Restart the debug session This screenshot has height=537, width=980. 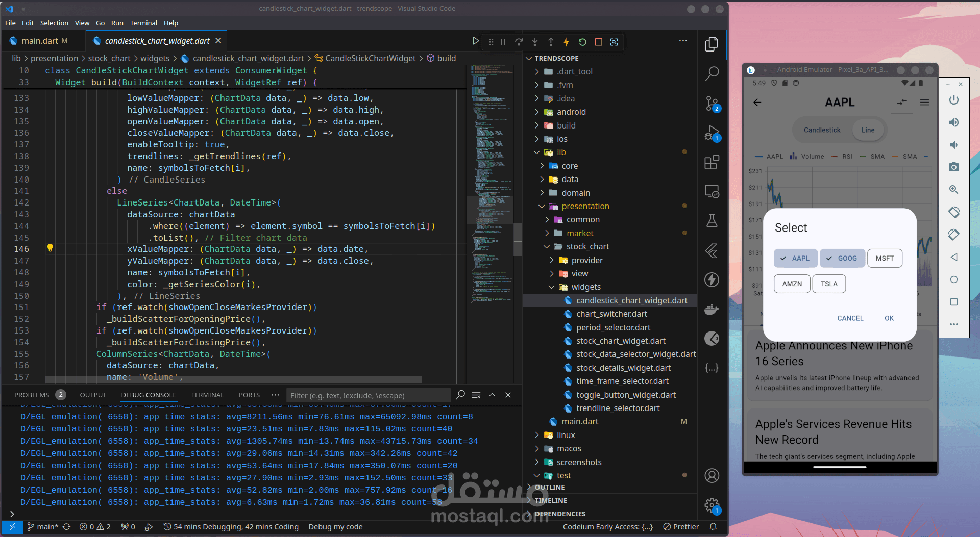[582, 42]
